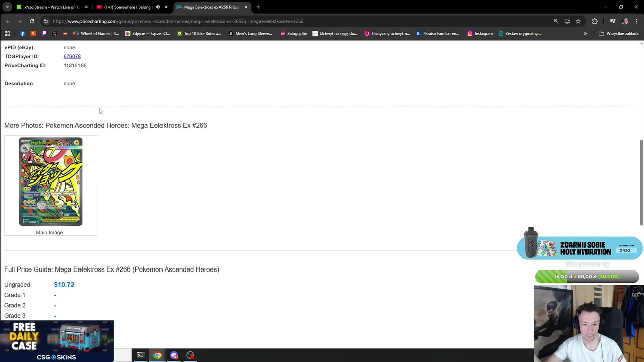Go back to the previous page
The image size is (644, 362).
pos(8,21)
